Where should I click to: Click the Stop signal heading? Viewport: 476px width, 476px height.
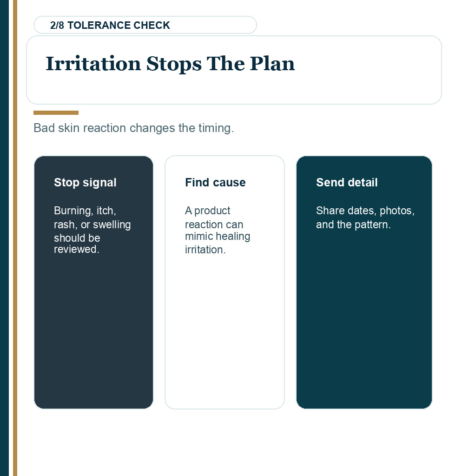pyautogui.click(x=85, y=182)
